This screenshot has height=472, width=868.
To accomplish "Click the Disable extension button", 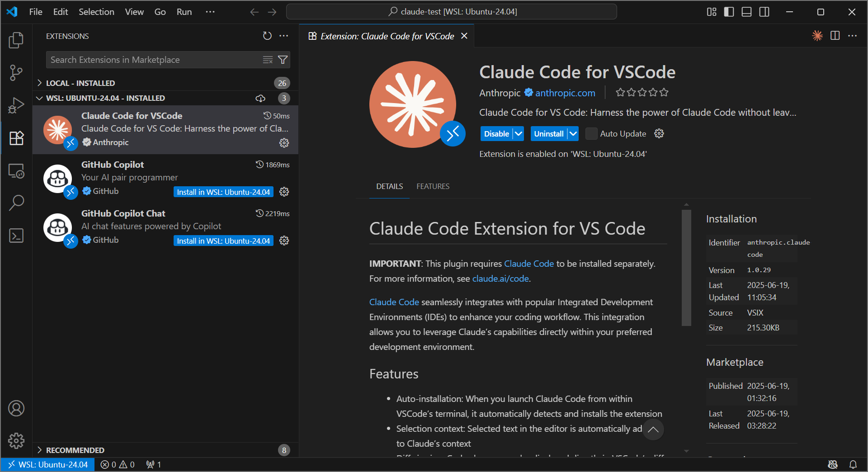I will 496,133.
